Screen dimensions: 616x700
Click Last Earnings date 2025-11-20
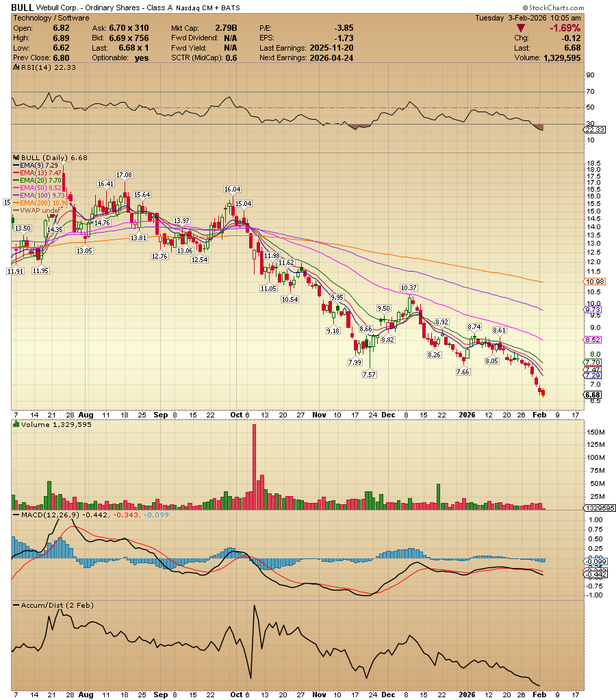331,48
